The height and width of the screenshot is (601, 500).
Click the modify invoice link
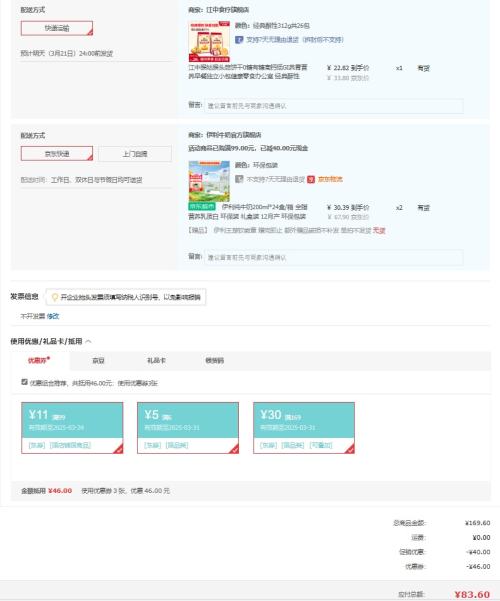[53, 316]
